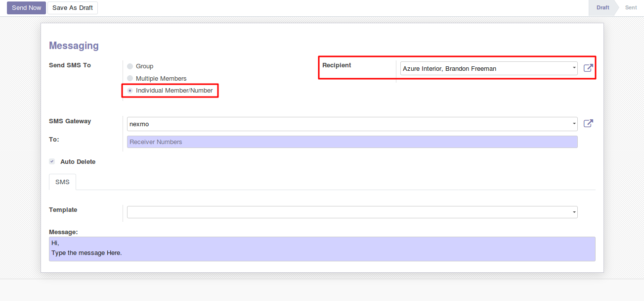Select Individual Member/Number radio option
The height and width of the screenshot is (301, 644).
(130, 91)
